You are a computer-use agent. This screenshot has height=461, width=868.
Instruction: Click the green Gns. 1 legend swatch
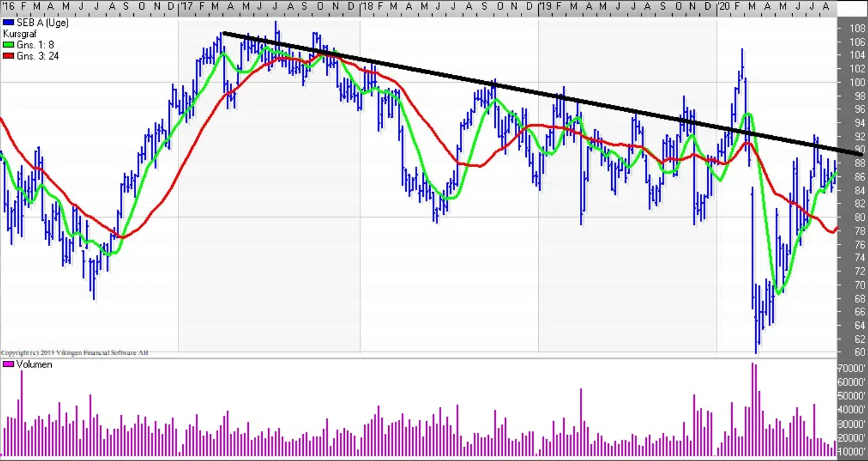8,45
